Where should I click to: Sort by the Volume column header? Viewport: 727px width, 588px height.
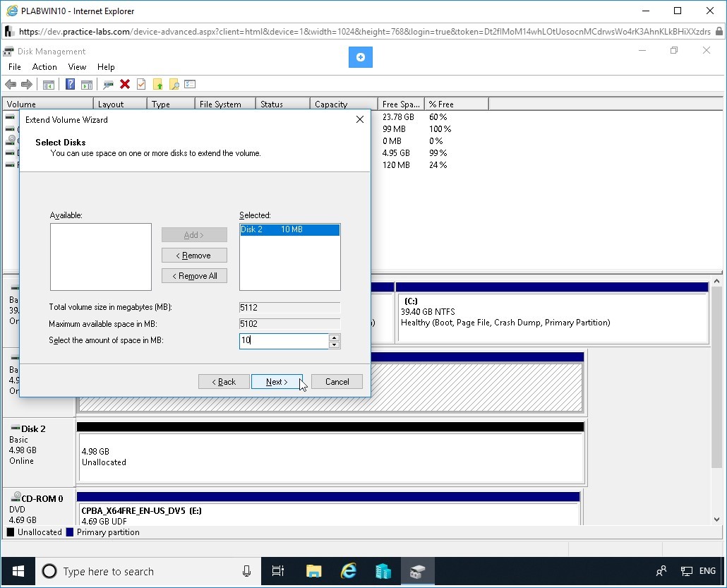click(48, 104)
